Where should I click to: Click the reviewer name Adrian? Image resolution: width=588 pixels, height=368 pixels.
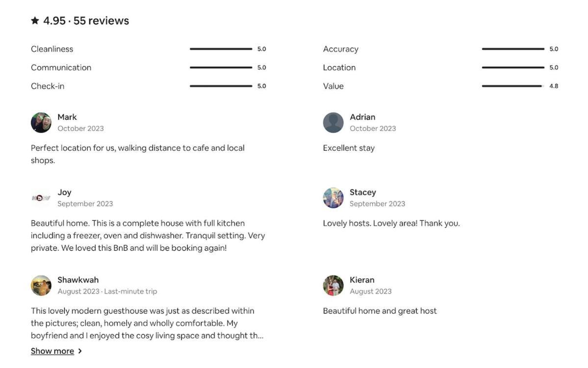[362, 117]
